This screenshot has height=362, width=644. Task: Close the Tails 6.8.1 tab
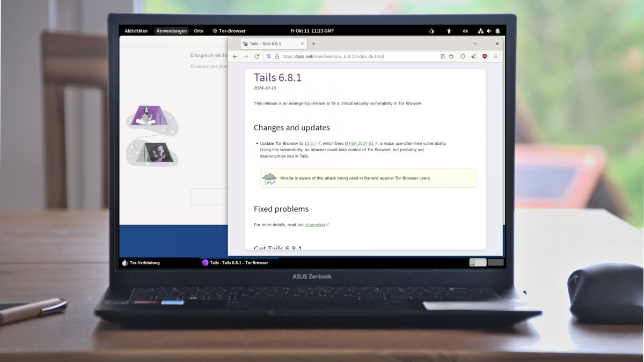302,43
